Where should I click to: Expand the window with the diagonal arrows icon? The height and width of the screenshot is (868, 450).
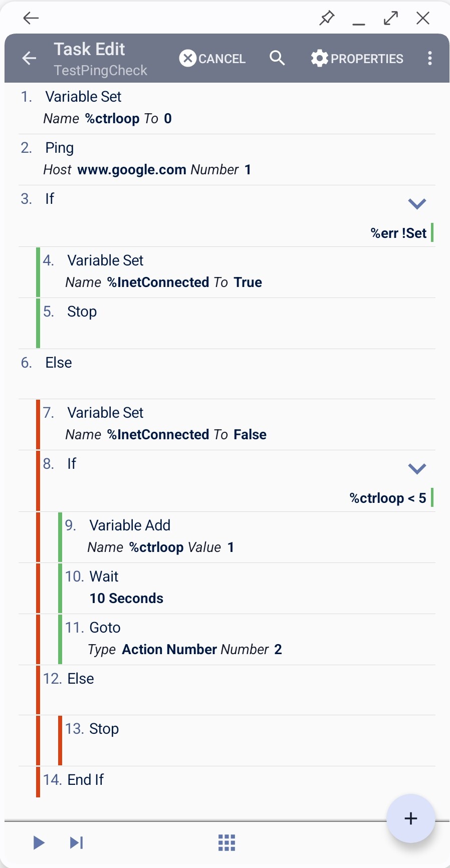pos(391,19)
